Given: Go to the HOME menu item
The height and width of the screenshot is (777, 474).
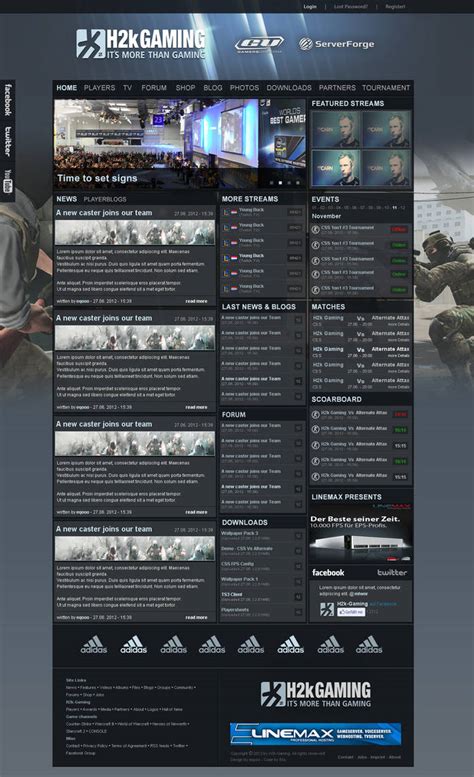Looking at the screenshot, I should pyautogui.click(x=66, y=88).
